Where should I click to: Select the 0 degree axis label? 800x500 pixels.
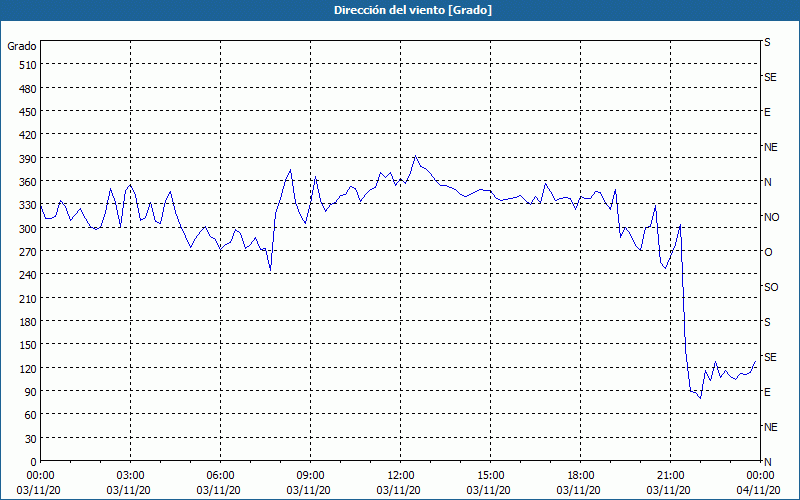click(34, 462)
